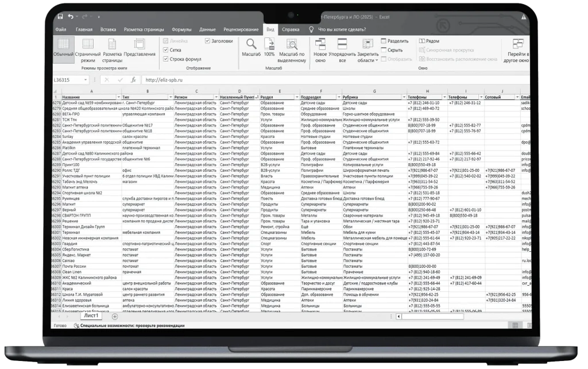Open the Раздел column filter dropdown
Image resolution: width=588 pixels, height=369 pixels.
(297, 97)
